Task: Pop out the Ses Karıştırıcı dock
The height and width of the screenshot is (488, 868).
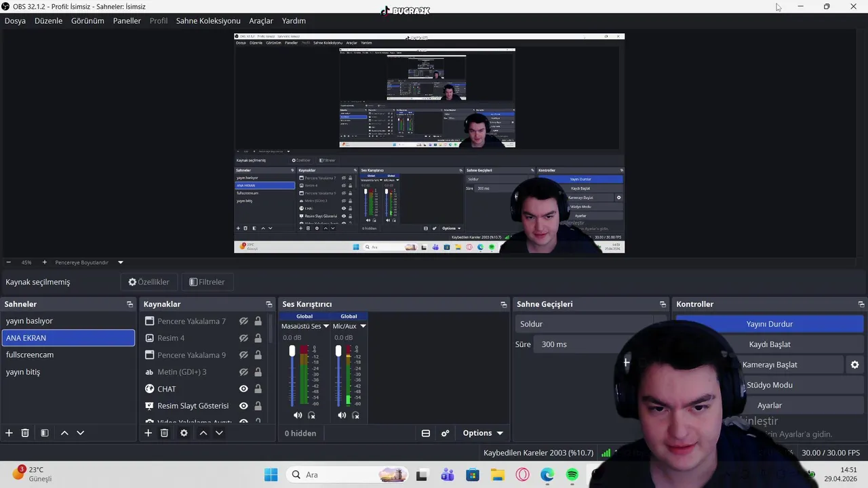Action: point(504,304)
